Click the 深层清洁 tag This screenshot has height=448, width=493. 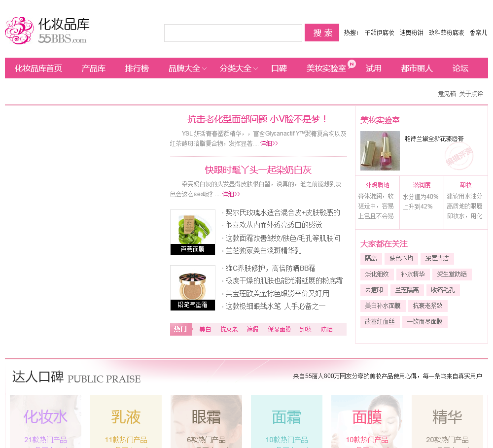pos(437,258)
